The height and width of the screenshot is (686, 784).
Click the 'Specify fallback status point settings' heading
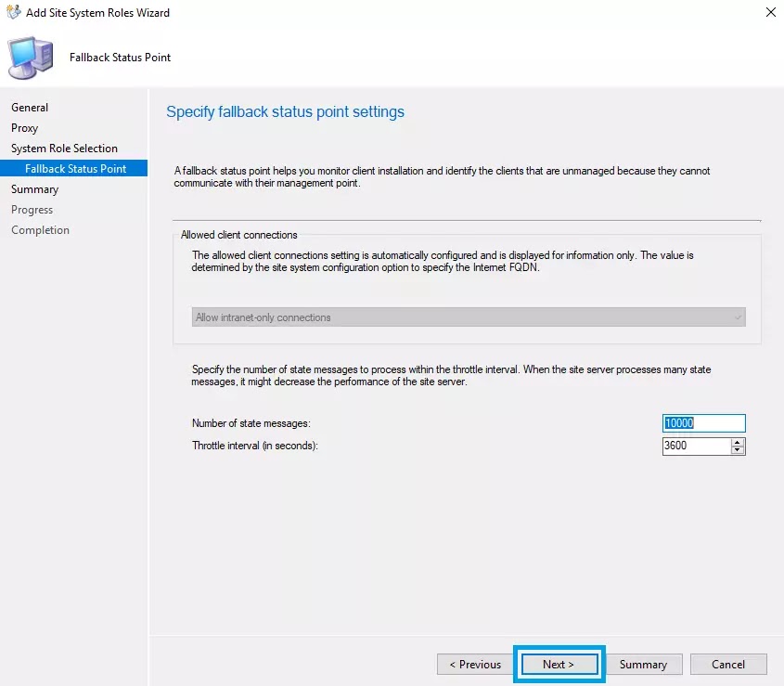pyautogui.click(x=285, y=111)
